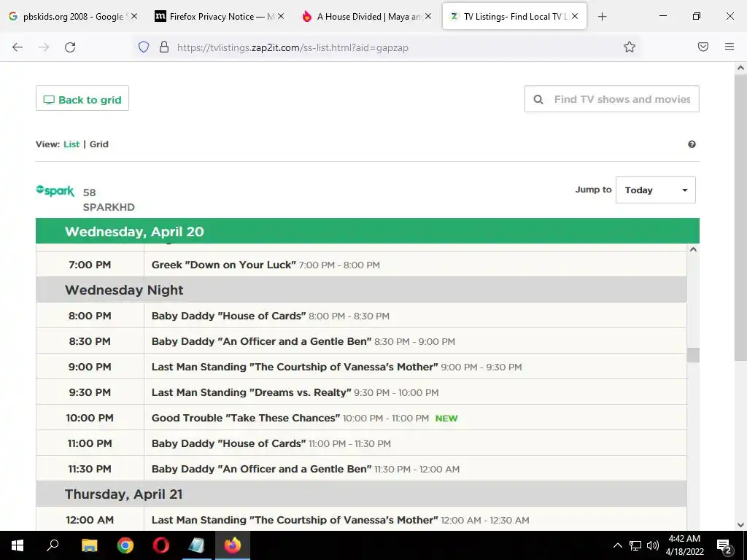Click the page vertical scrollbar thumb
Screen dimensions: 747x560
740,217
